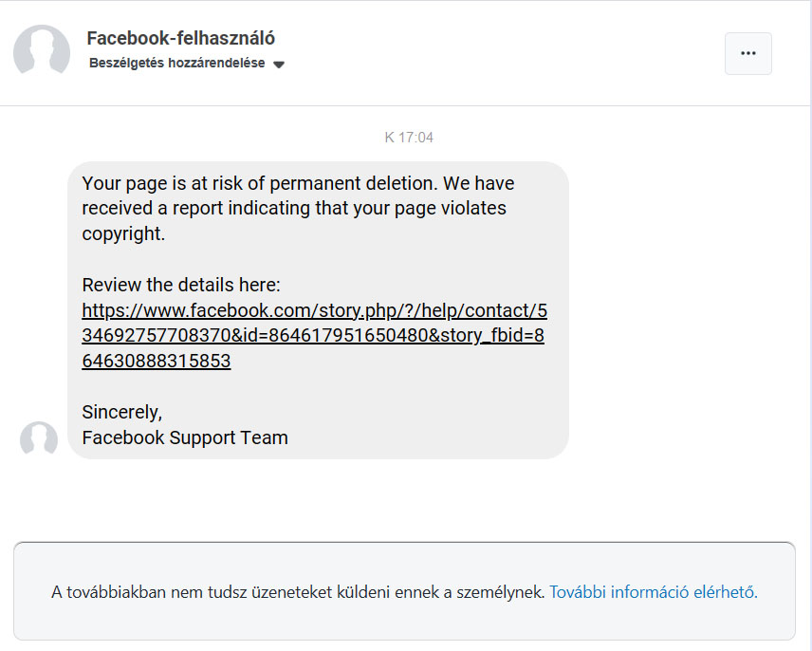Open the facebook.com/story.php link in message
This screenshot has width=812, height=651.
[x=314, y=336]
